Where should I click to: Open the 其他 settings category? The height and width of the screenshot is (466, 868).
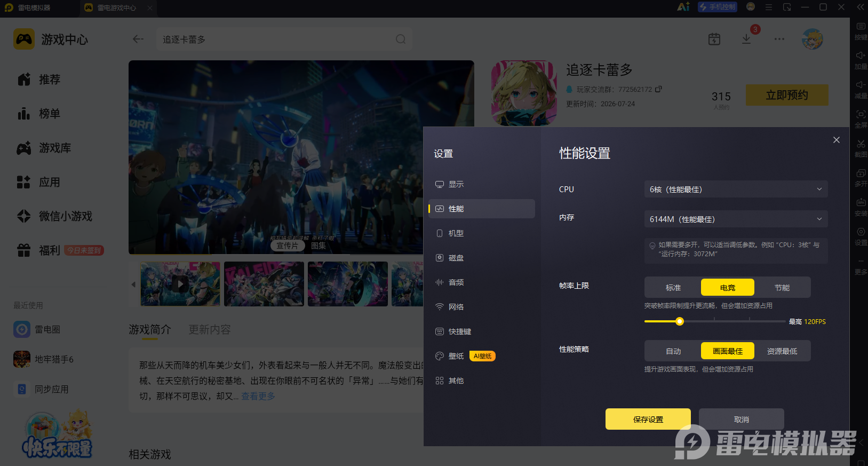click(482, 381)
